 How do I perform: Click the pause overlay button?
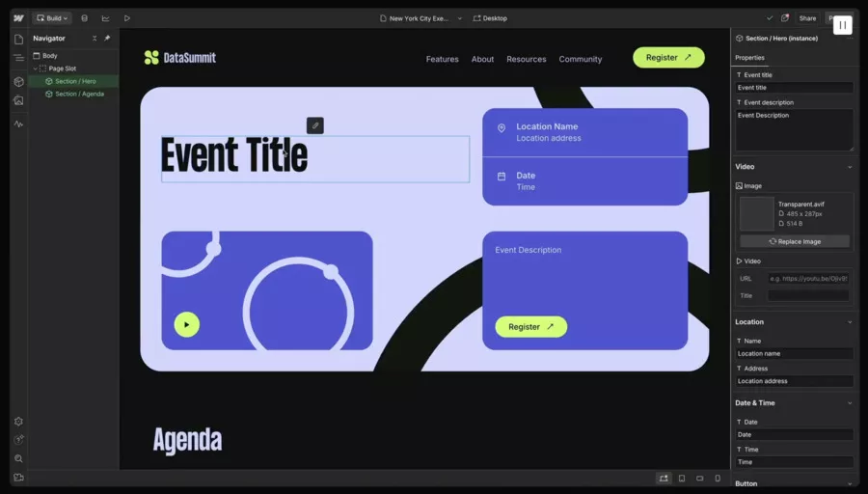click(843, 25)
